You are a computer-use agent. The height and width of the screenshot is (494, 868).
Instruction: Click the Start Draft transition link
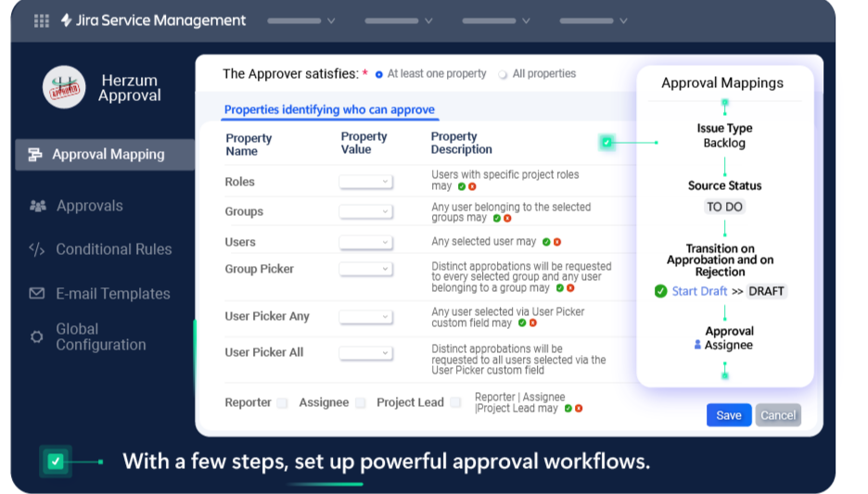[x=699, y=291]
